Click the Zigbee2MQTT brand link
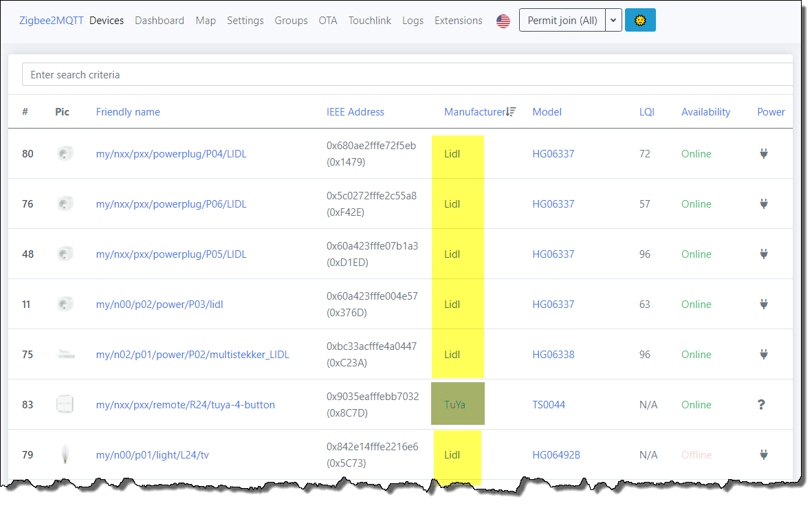Screen dimensions: 812x508 [52, 20]
